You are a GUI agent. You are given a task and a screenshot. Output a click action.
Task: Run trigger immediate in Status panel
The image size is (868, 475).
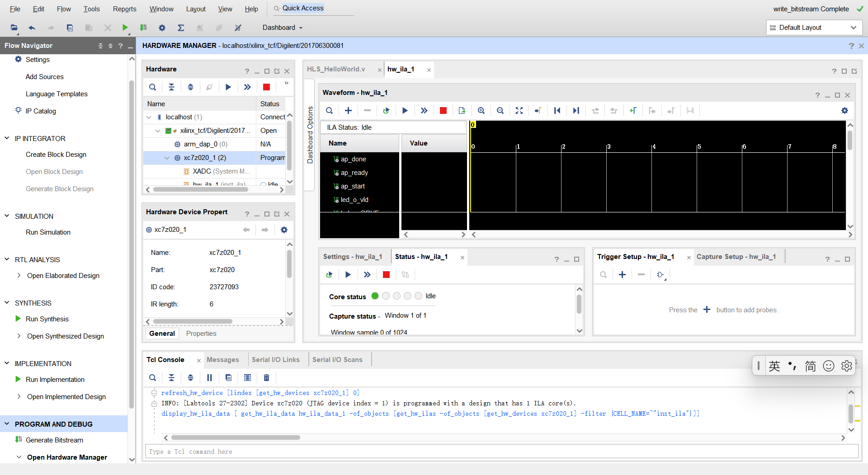[367, 275]
